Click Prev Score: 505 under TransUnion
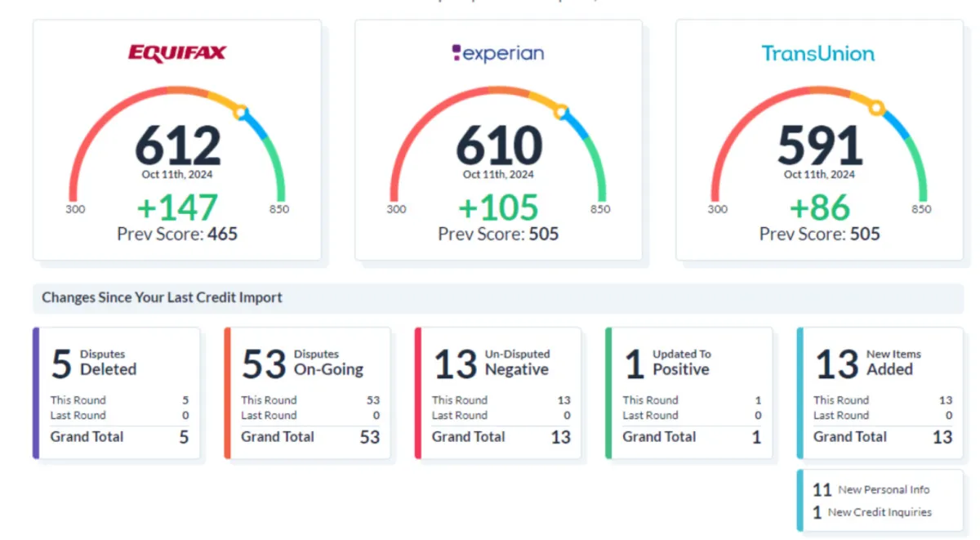The width and height of the screenshot is (980, 540). click(x=820, y=234)
